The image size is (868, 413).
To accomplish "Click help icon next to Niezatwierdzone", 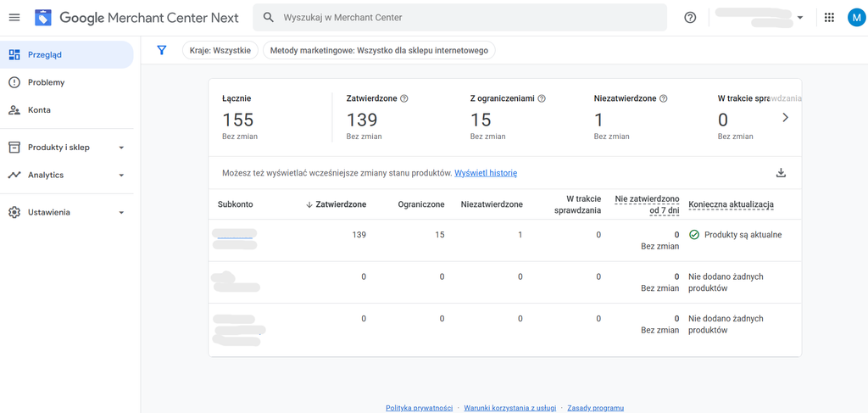I will pos(664,98).
